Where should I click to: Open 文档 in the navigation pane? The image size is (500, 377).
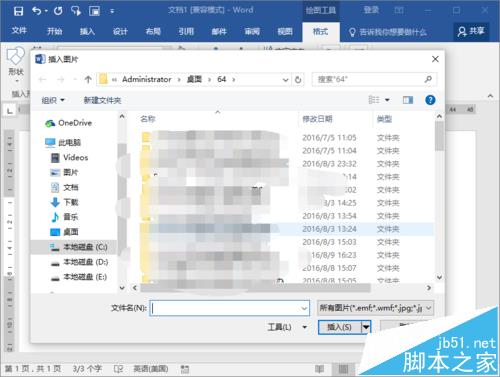(64, 187)
